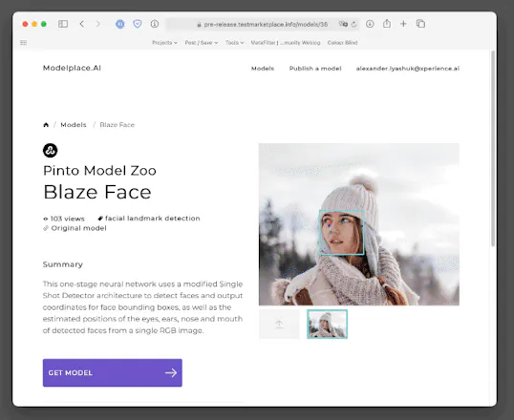Click the 103 views text
This screenshot has width=514, height=420.
point(68,219)
